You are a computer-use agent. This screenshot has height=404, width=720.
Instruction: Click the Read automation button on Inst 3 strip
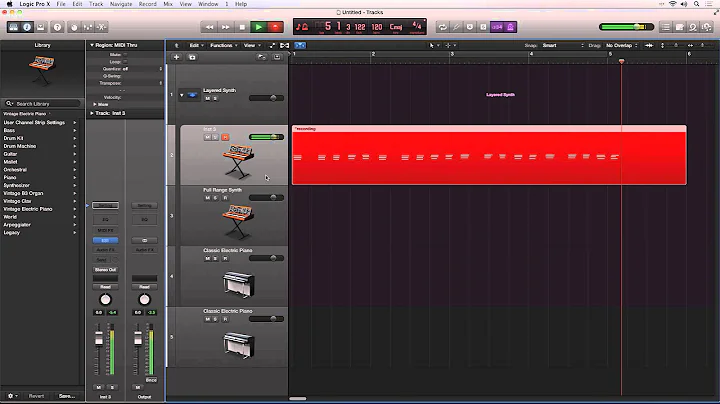tap(105, 287)
